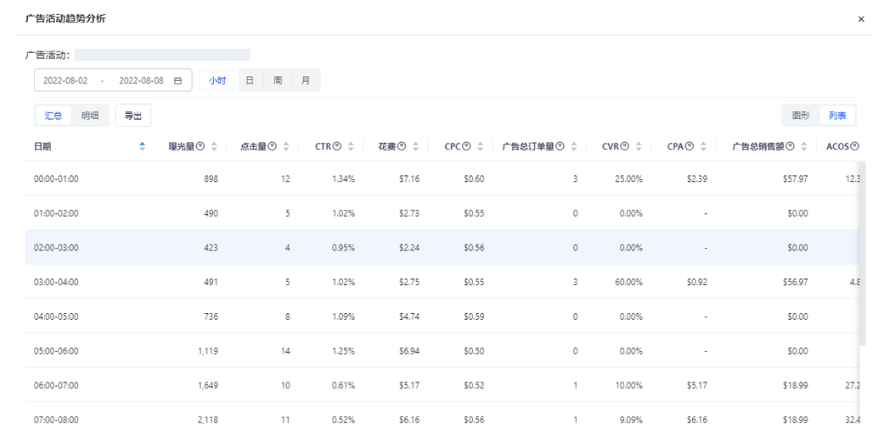Click help icon next to 点击量
879x443 pixels.
272,147
